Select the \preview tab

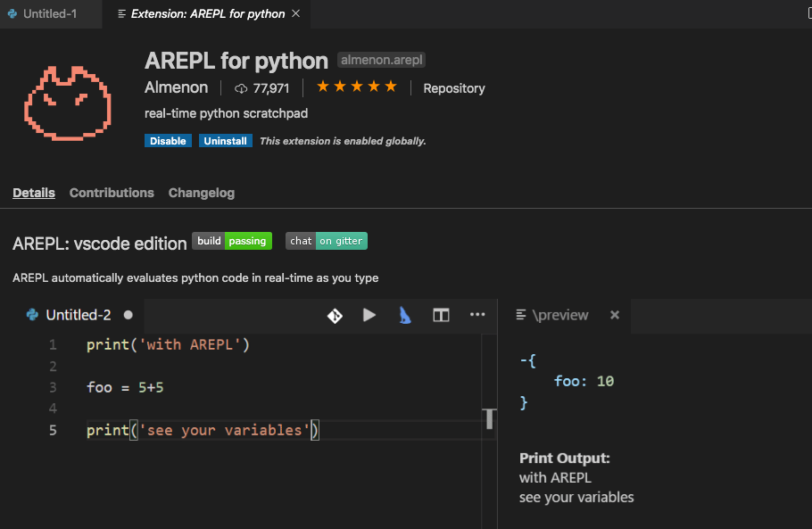[560, 315]
